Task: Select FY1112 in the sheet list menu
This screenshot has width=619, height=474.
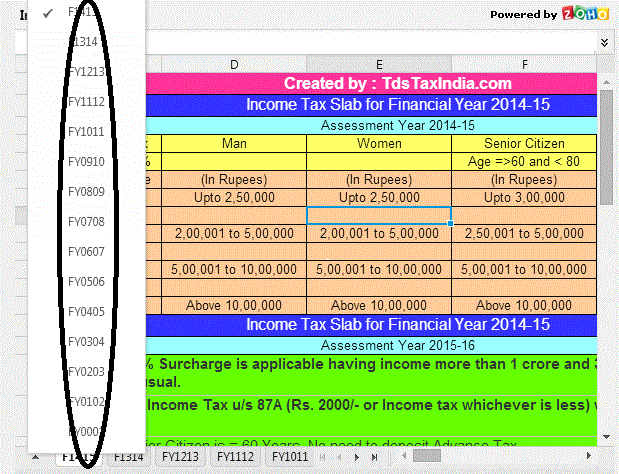Action: click(x=86, y=102)
